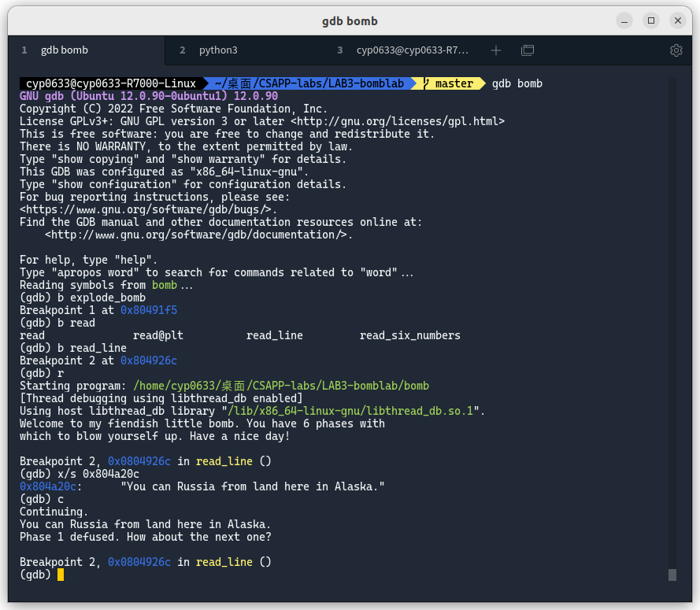Open terminal settings gear icon

click(676, 50)
